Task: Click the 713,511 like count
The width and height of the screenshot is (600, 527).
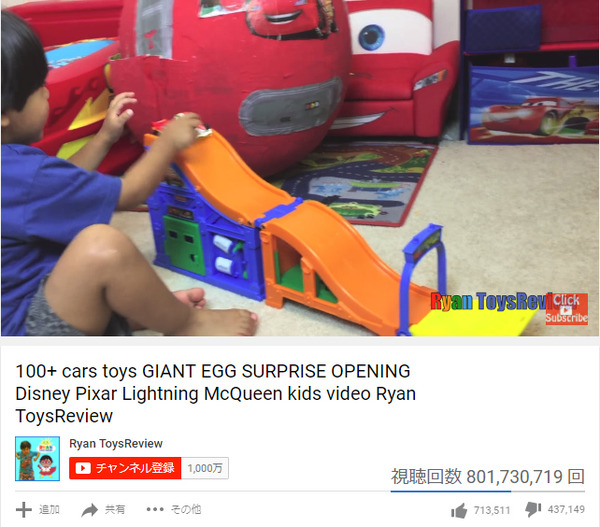Action: click(x=492, y=510)
